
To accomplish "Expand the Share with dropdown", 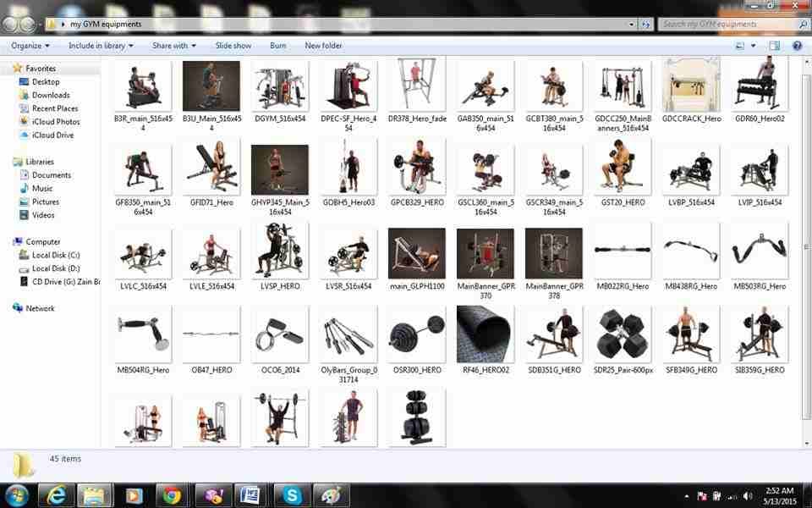I will point(174,46).
